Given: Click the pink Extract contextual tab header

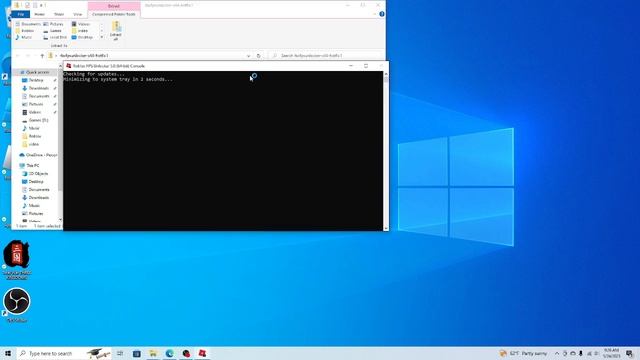Looking at the screenshot, I should (114, 6).
